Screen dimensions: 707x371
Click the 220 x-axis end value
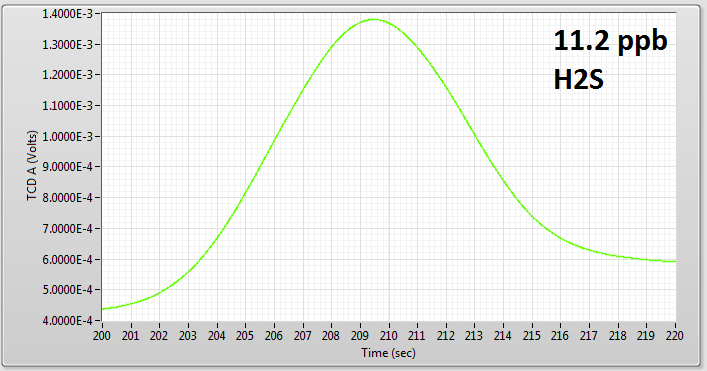pyautogui.click(x=675, y=336)
